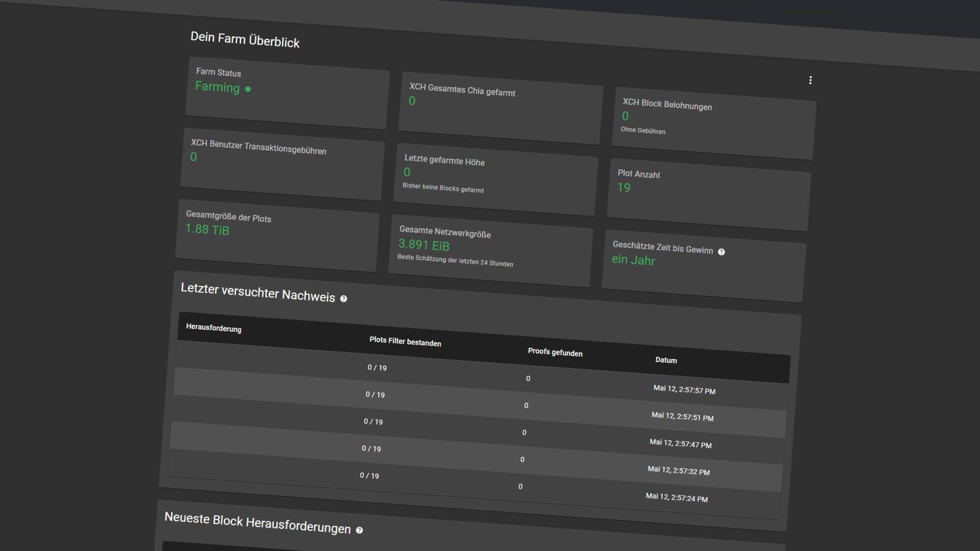
Task: Click the Gesamte Netzwerkgröße value 3.891 EiB
Action: [x=424, y=245]
